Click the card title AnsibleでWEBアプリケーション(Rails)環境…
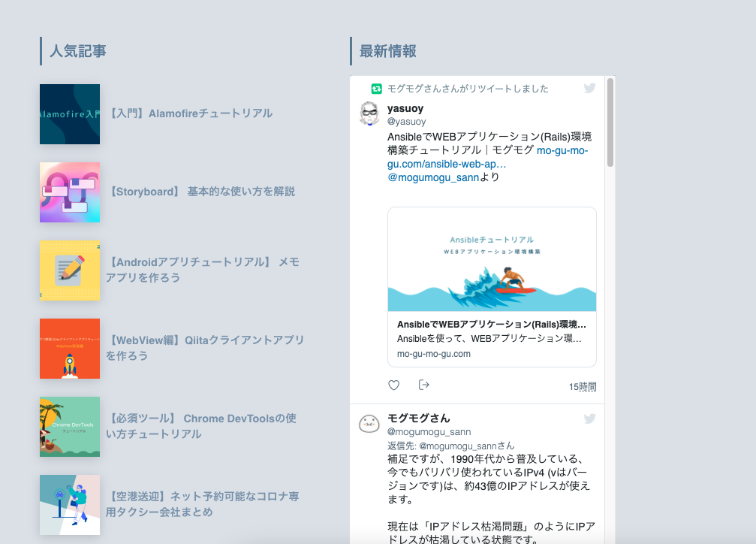This screenshot has height=544, width=756. tap(491, 325)
